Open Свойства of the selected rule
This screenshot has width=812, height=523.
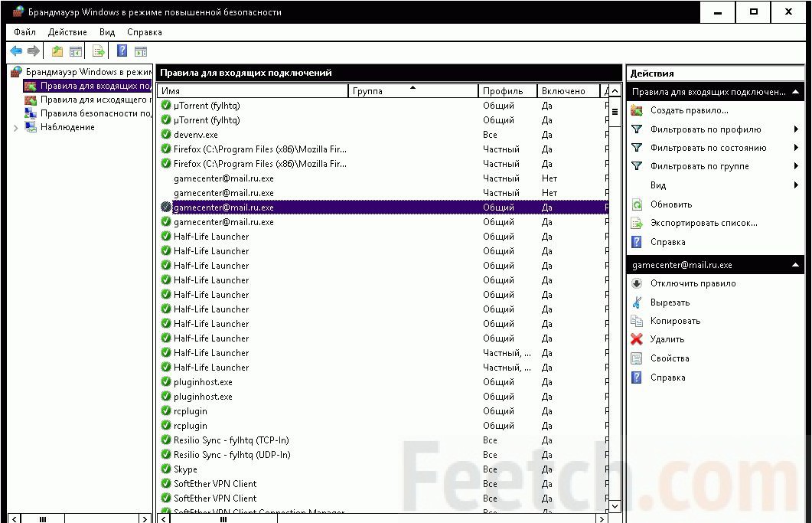click(670, 358)
